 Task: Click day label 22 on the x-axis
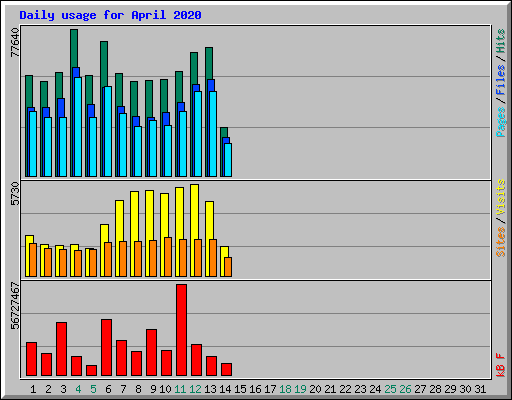[x=345, y=389]
